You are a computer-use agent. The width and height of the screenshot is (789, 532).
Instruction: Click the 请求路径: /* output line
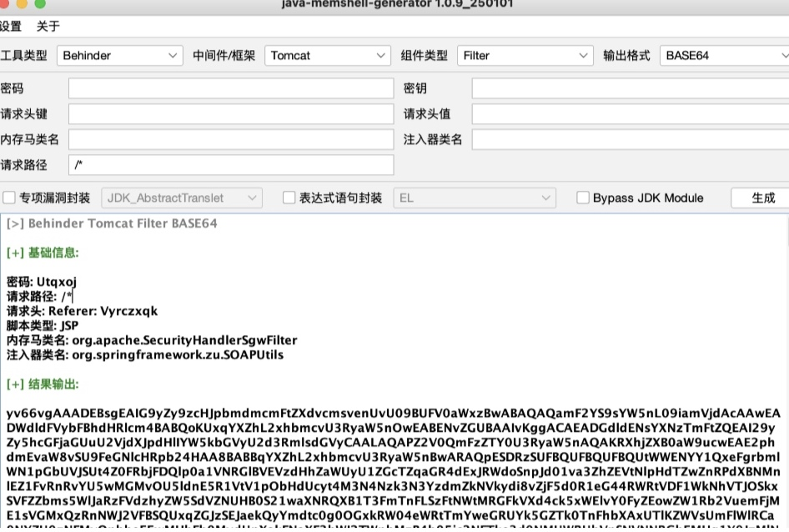click(x=40, y=297)
